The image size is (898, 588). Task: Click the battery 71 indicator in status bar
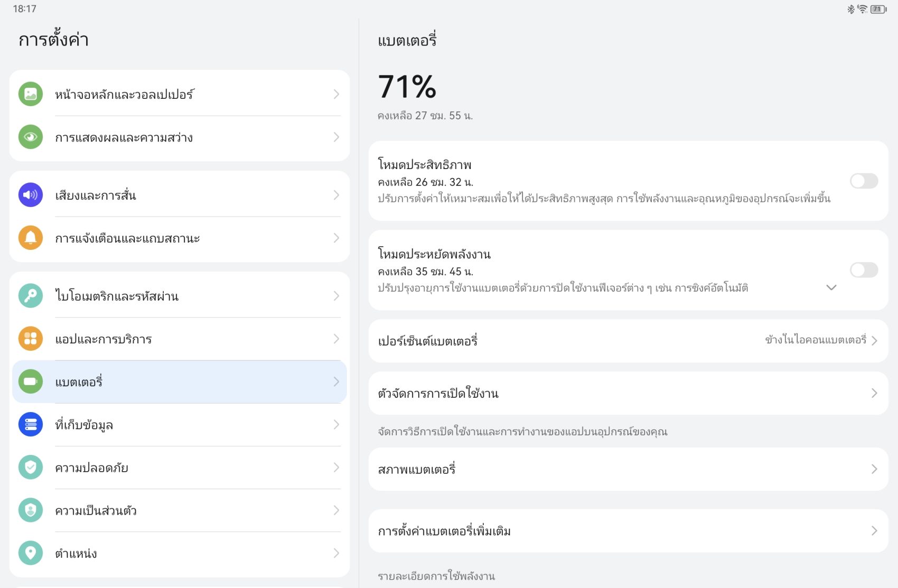[x=878, y=9]
